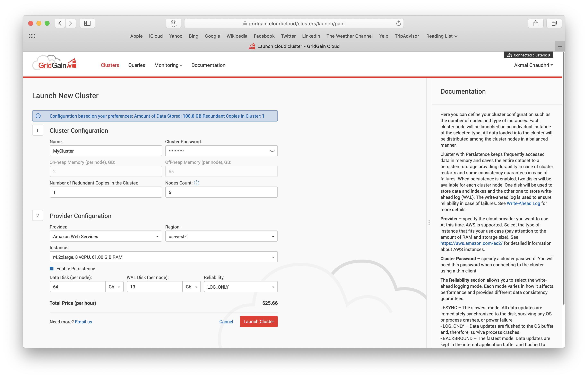Open the iCloud bookmark
The width and height of the screenshot is (588, 378).
click(x=156, y=36)
